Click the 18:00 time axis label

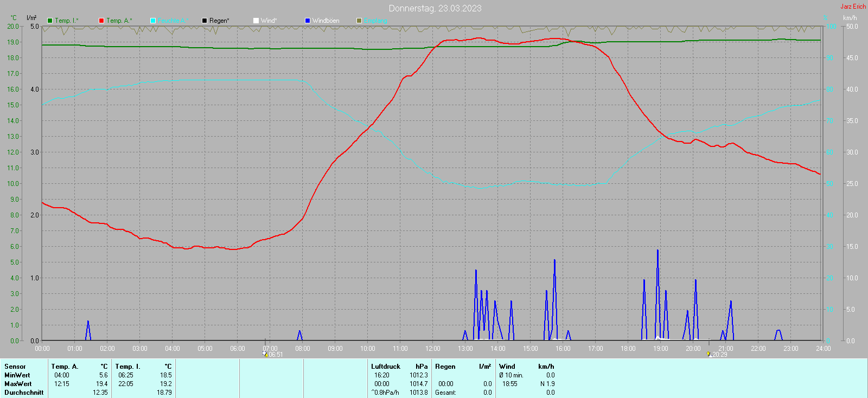[x=628, y=349]
